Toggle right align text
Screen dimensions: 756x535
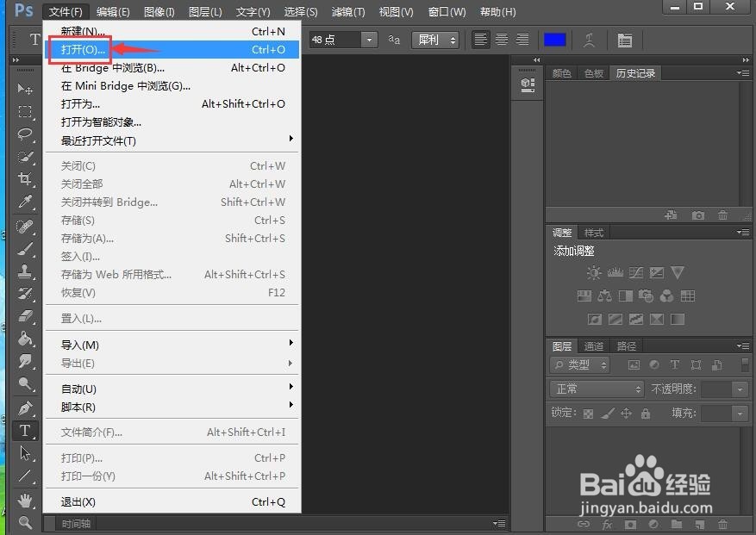pyautogui.click(x=522, y=40)
